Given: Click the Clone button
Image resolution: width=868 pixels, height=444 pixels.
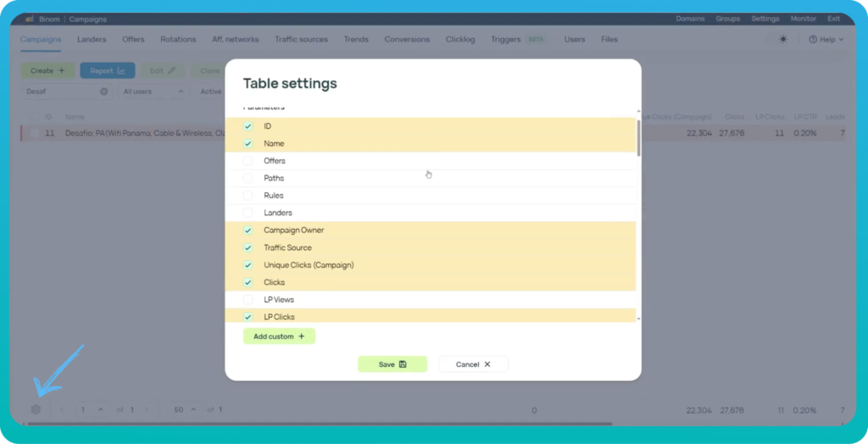Looking at the screenshot, I should pyautogui.click(x=209, y=70).
